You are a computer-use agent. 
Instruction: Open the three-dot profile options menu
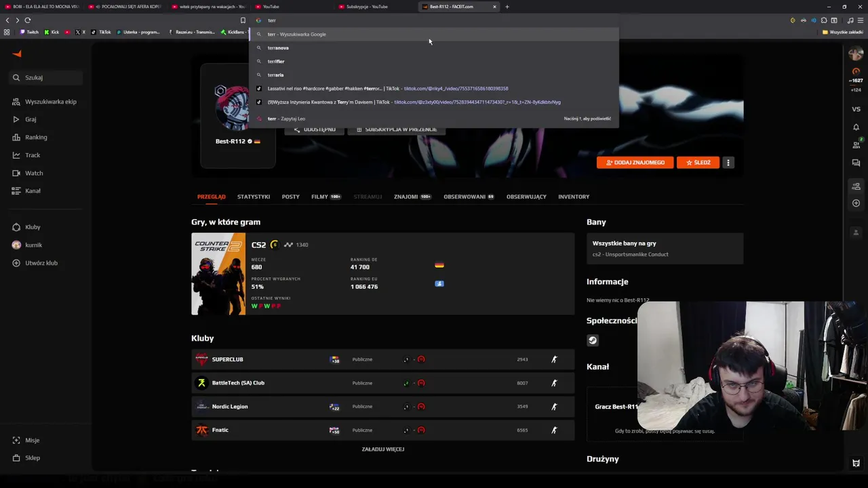728,163
